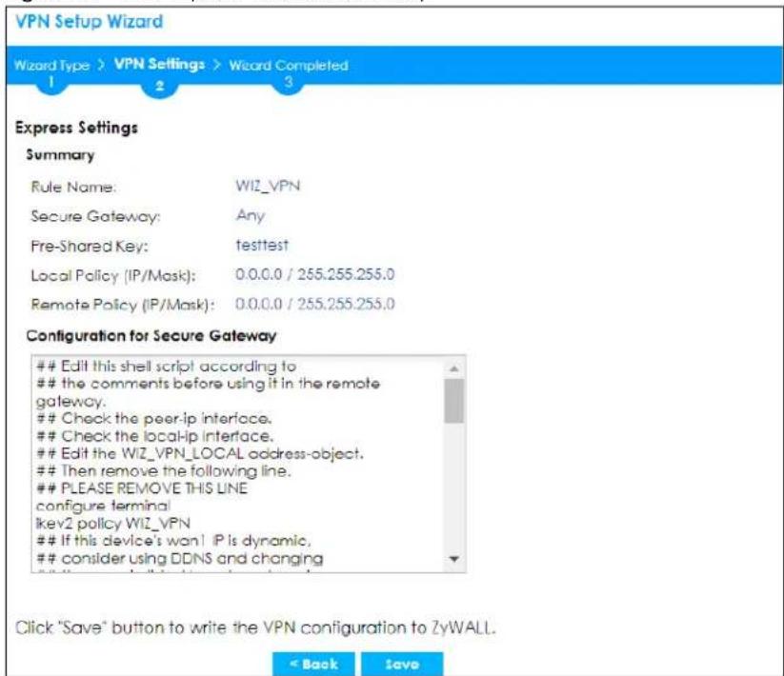
Task: Click the Save button
Action: pyautogui.click(x=402, y=664)
